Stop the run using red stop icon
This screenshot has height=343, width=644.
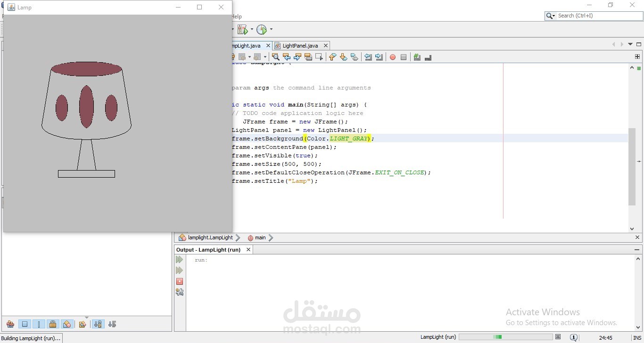180,281
